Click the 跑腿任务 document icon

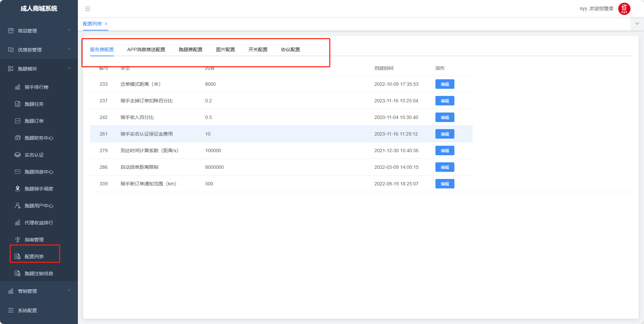[x=18, y=104]
